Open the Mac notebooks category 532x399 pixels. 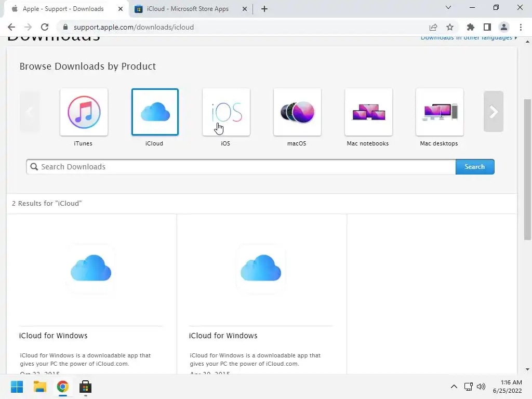pyautogui.click(x=368, y=112)
